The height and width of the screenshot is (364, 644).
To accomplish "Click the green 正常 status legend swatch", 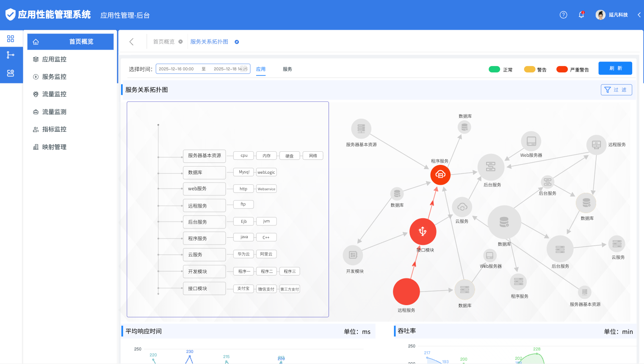I will (x=494, y=69).
